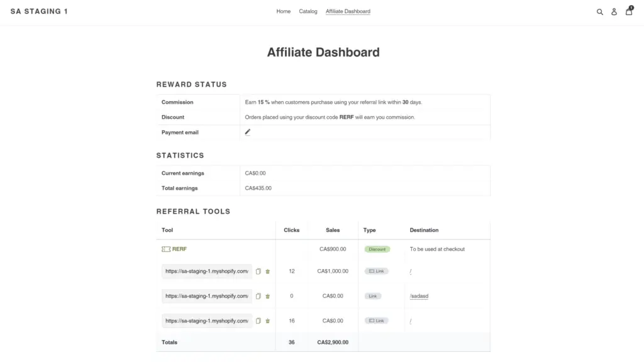
Task: Select the referral URL field in the 0-clicks row
Action: tap(206, 296)
